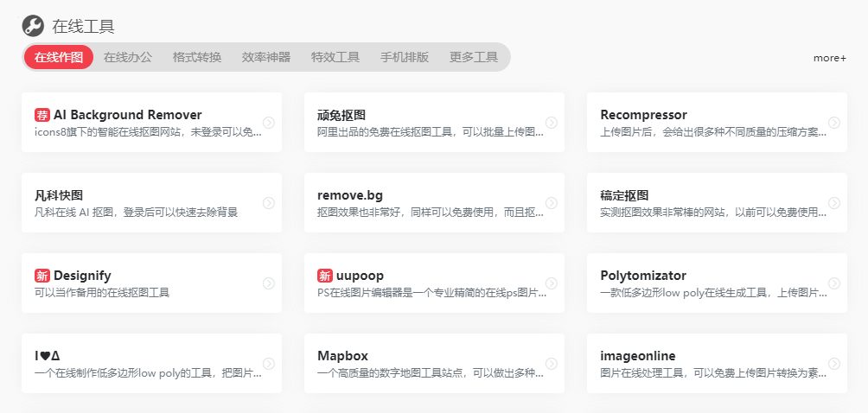
Task: Click description starting 一个高质量的数字地图工具站点
Action: click(x=431, y=373)
